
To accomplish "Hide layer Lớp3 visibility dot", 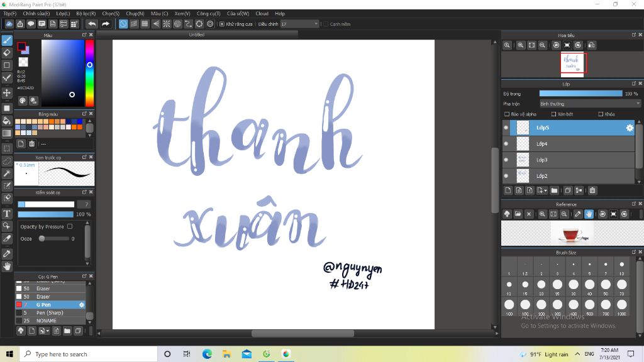I will click(x=506, y=160).
